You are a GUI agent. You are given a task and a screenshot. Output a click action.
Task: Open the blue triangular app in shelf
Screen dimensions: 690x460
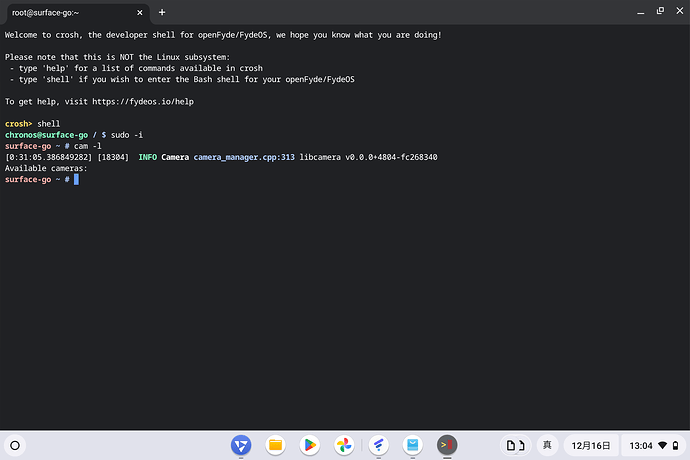pos(241,445)
